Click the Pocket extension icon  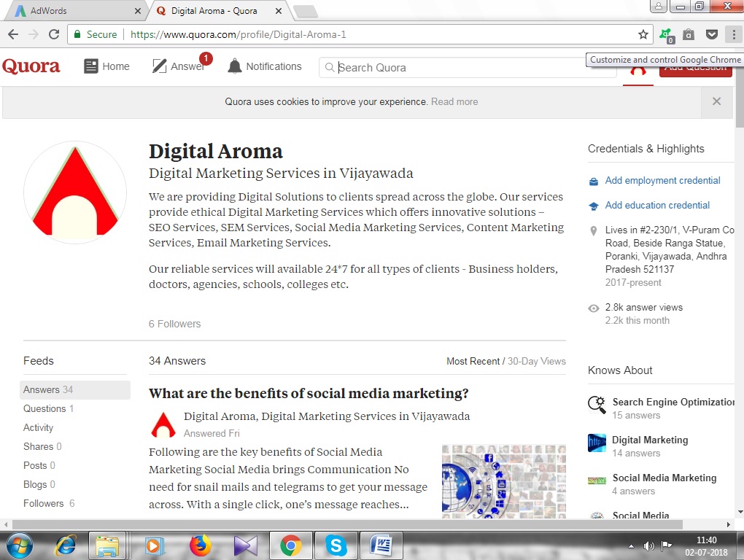point(711,34)
